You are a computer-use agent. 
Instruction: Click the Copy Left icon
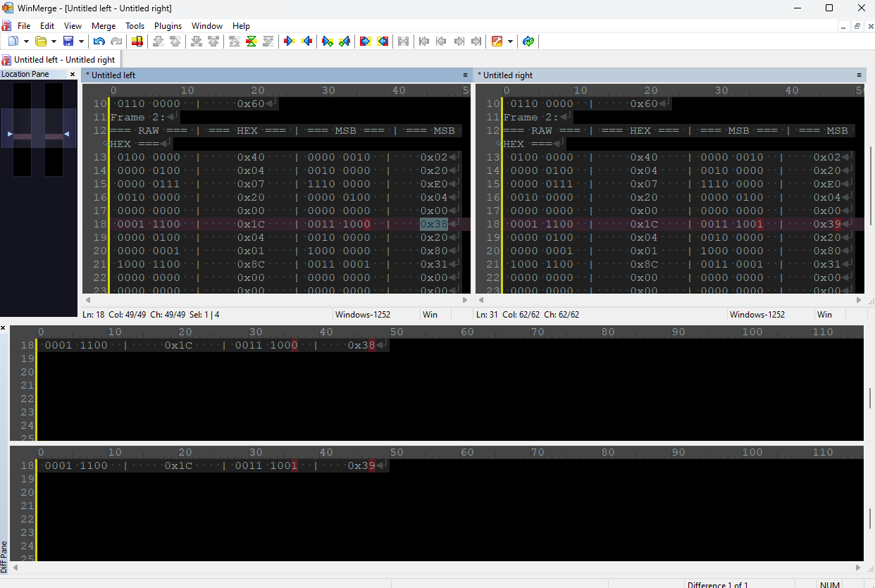(306, 42)
